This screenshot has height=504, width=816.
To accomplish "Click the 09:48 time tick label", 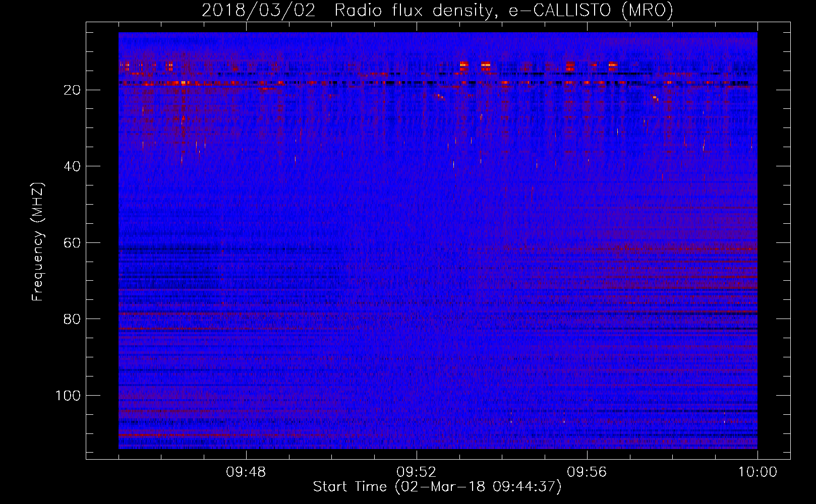I will [246, 472].
